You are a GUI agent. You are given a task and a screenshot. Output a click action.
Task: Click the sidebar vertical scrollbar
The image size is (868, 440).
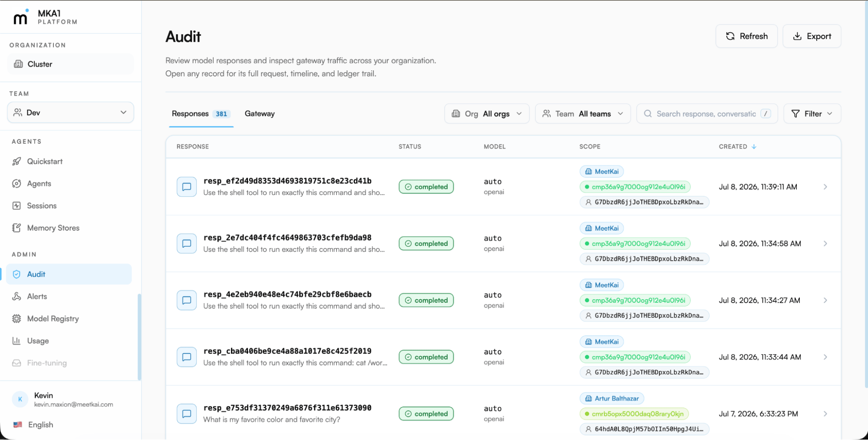coord(139,337)
